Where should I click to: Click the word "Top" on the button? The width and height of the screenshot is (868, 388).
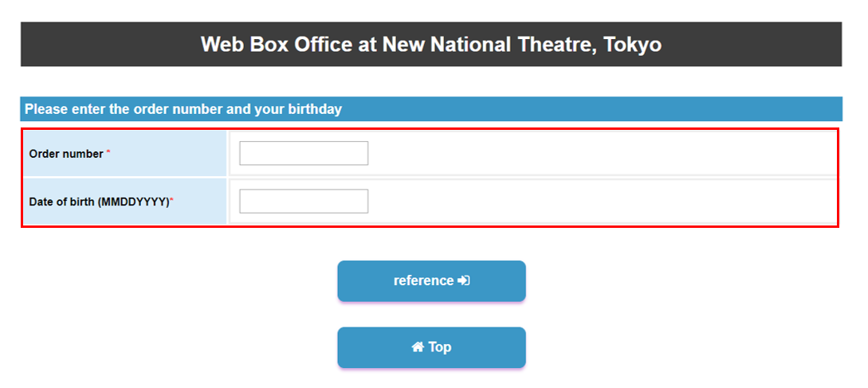coord(440,347)
